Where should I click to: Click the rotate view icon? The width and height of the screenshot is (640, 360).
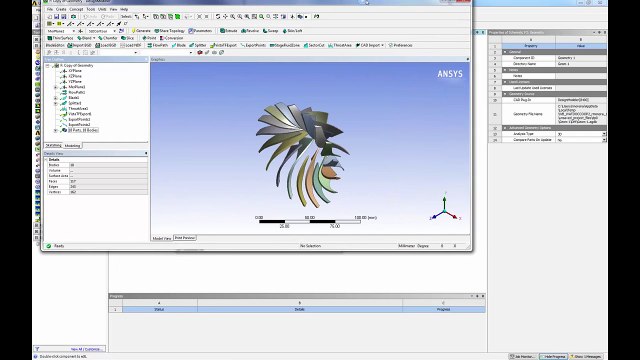click(218, 17)
